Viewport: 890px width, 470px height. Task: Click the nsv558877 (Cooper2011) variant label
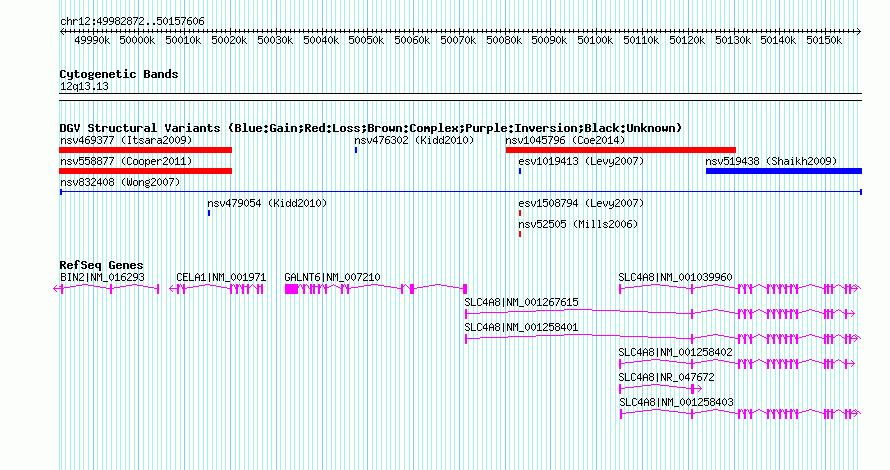coord(126,161)
